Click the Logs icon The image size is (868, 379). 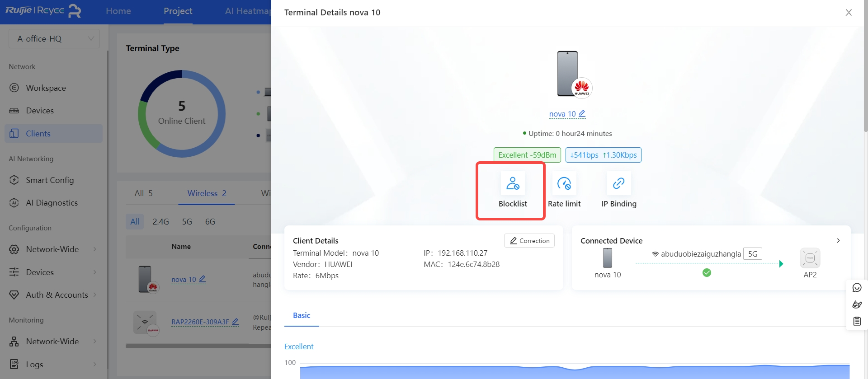coord(14,364)
